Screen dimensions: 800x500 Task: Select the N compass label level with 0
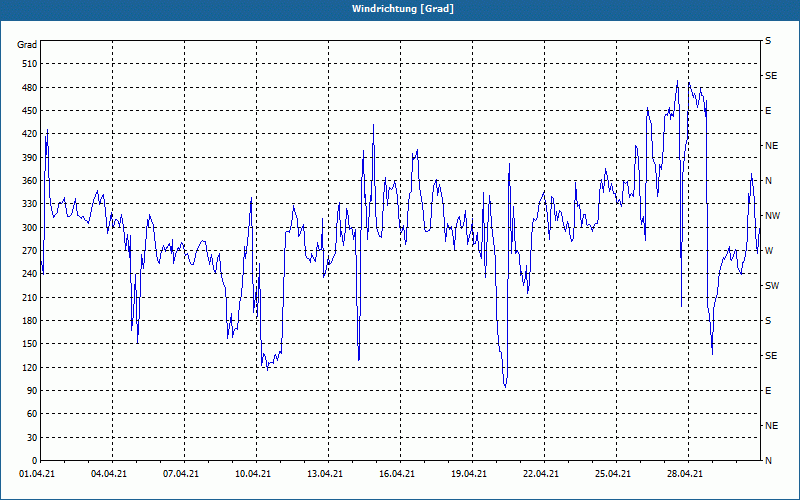pyautogui.click(x=769, y=461)
